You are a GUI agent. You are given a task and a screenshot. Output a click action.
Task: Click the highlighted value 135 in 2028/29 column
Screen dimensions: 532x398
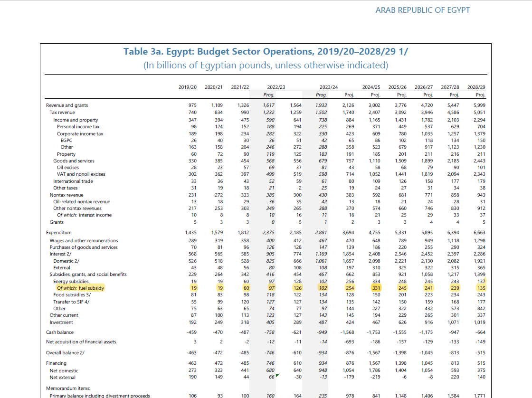(480, 288)
